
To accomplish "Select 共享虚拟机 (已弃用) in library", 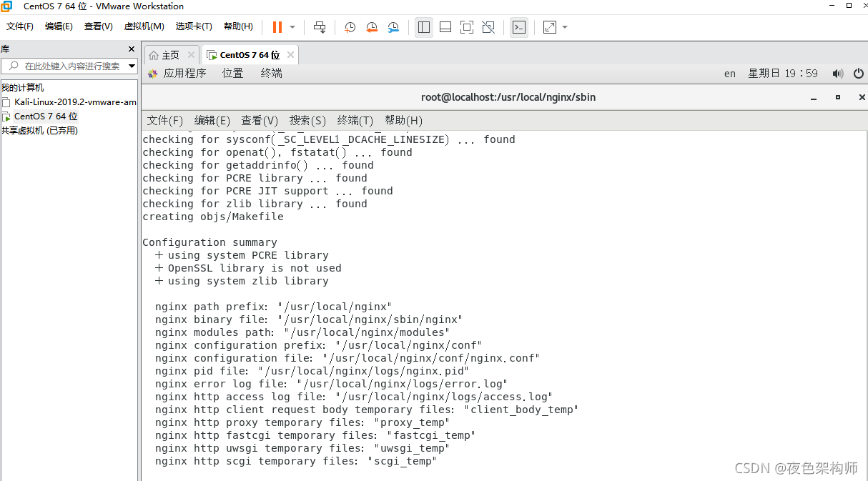I will (x=40, y=131).
